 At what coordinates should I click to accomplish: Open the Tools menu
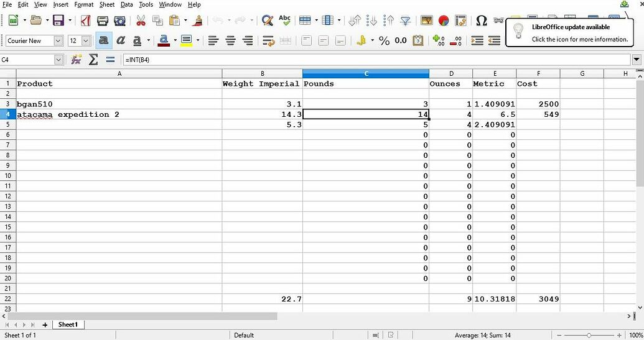146,4
